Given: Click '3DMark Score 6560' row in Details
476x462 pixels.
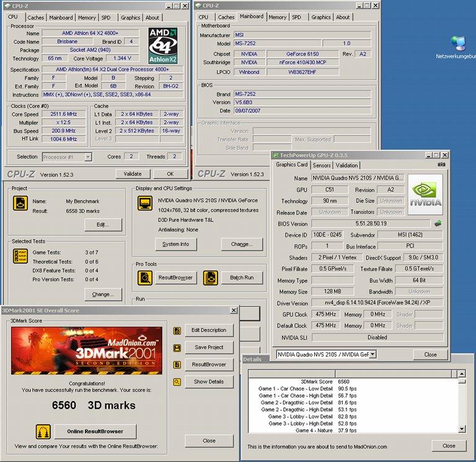Looking at the screenshot, I should click(x=353, y=381).
